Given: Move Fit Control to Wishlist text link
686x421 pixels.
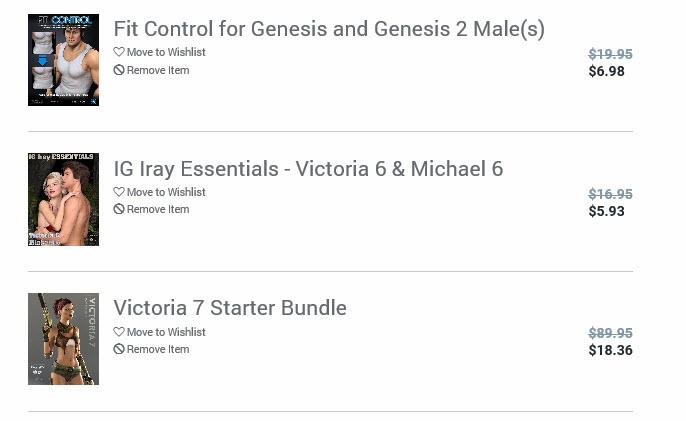Looking at the screenshot, I should coord(166,52).
